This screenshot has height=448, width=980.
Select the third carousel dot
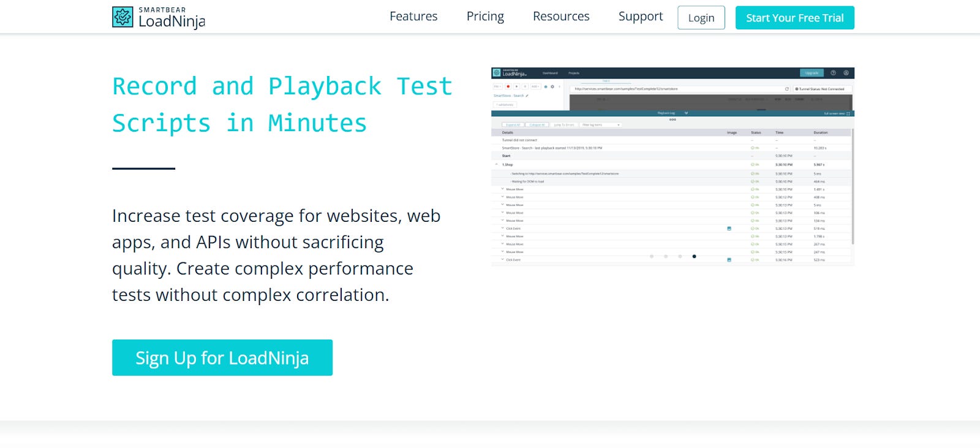680,256
